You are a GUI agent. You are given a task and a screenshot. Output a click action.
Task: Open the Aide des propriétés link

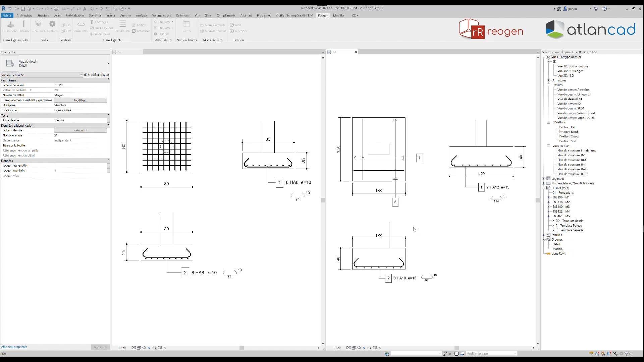coord(14,347)
